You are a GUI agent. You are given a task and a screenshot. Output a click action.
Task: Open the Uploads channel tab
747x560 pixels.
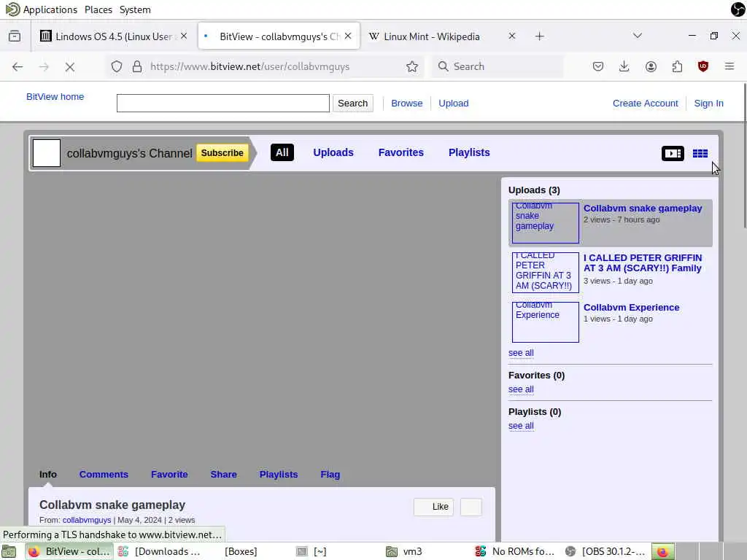(333, 152)
